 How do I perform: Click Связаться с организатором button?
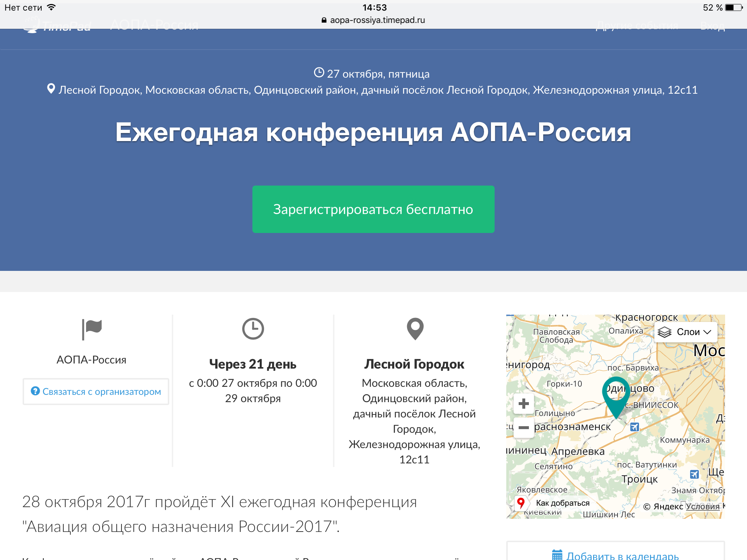[x=96, y=392]
